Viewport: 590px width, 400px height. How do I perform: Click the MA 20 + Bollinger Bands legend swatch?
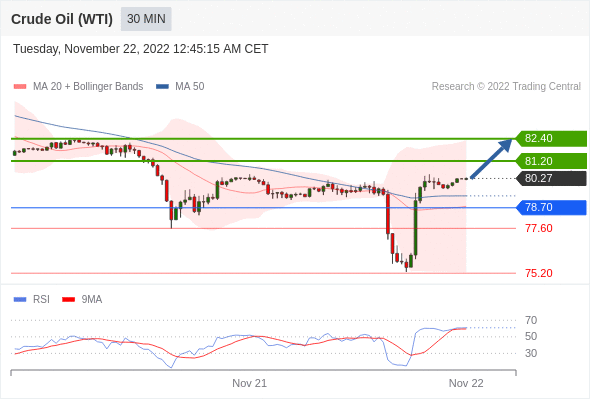pyautogui.click(x=20, y=87)
